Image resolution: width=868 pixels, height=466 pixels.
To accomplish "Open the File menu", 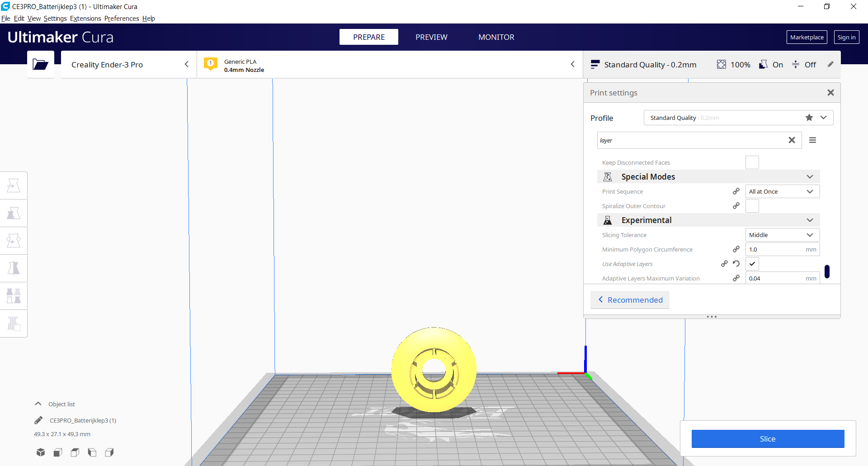I will coord(6,19).
